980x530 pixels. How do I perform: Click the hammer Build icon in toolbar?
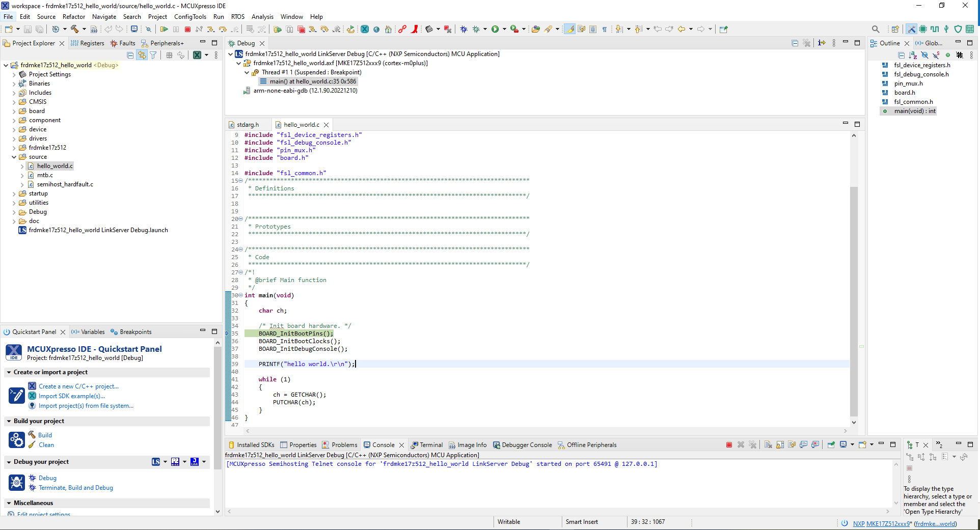point(75,30)
